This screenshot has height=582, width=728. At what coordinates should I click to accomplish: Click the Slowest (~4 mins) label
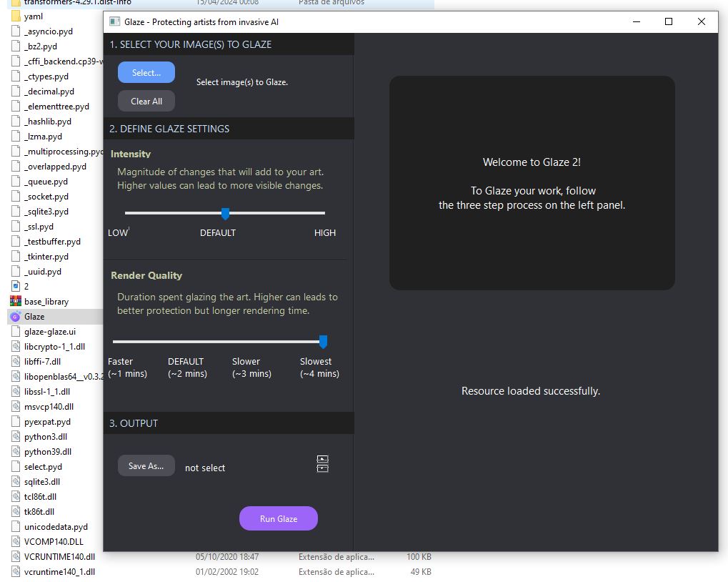tap(319, 368)
